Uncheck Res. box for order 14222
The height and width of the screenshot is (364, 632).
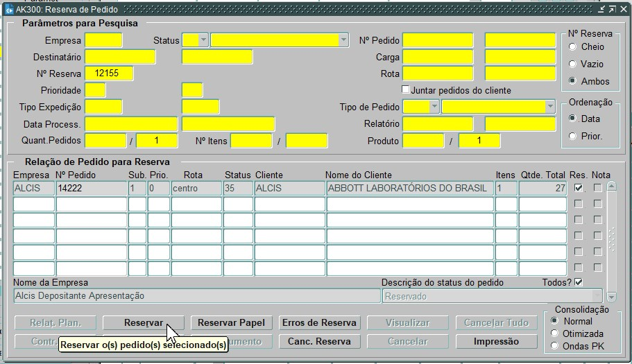click(579, 188)
